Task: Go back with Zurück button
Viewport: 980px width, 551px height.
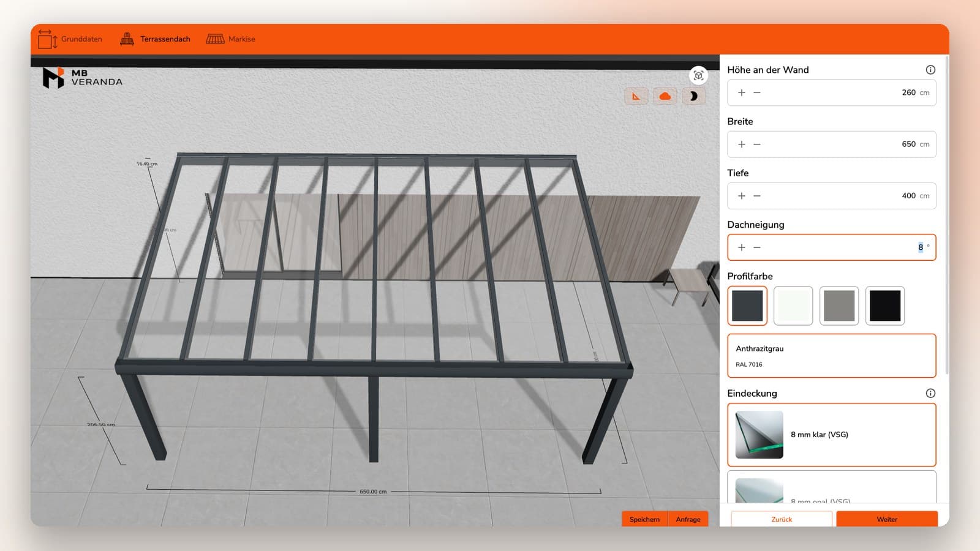Action: [x=782, y=519]
